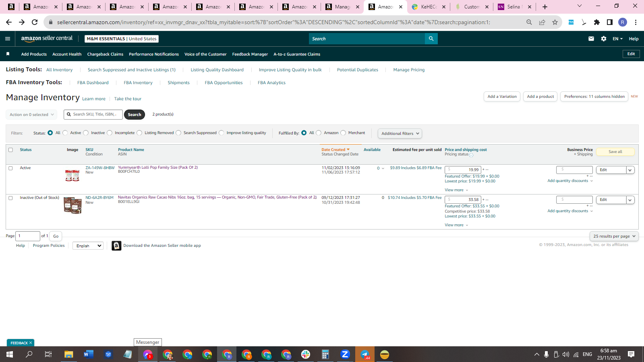Click the FBA extension icon in toolbar
Image resolution: width=644 pixels, height=362 pixels.
coord(571,22)
